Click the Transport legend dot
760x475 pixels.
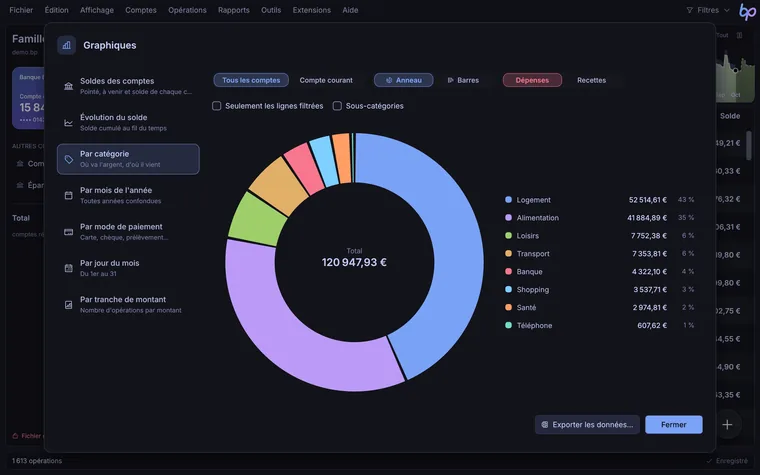point(508,253)
